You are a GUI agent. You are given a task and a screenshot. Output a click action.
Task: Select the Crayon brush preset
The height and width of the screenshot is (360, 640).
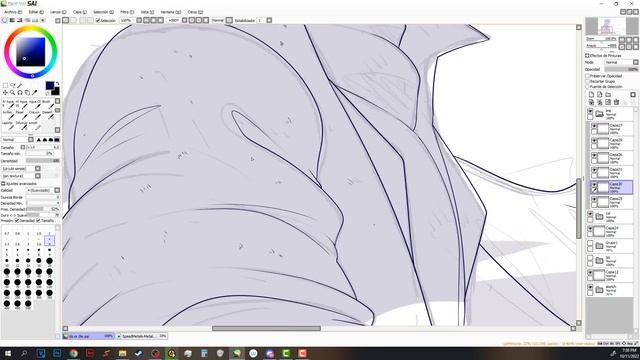click(34, 115)
